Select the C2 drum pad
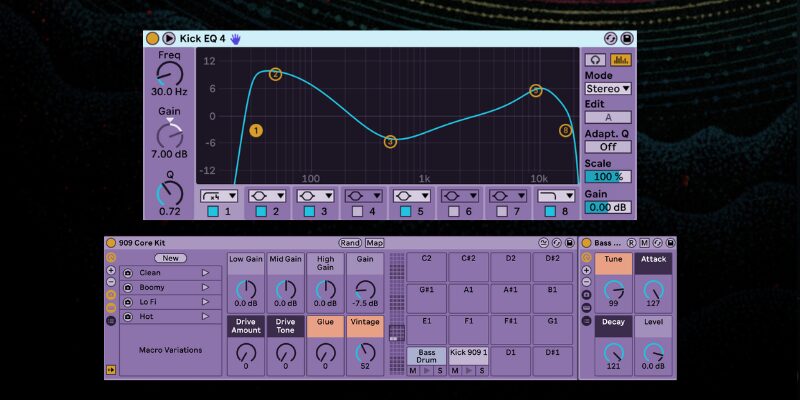The height and width of the screenshot is (400, 800). (426, 258)
